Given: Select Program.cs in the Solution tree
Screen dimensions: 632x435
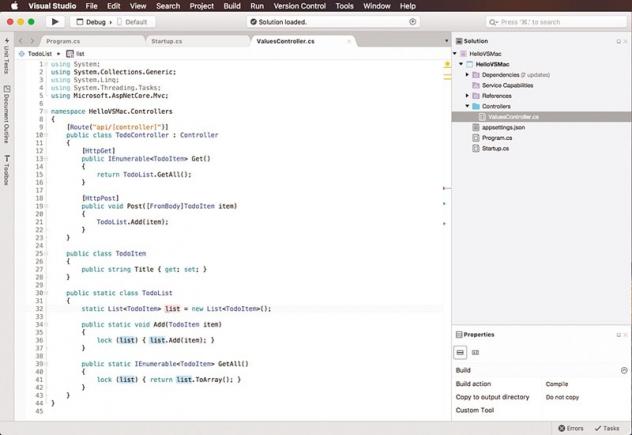Looking at the screenshot, I should point(497,138).
